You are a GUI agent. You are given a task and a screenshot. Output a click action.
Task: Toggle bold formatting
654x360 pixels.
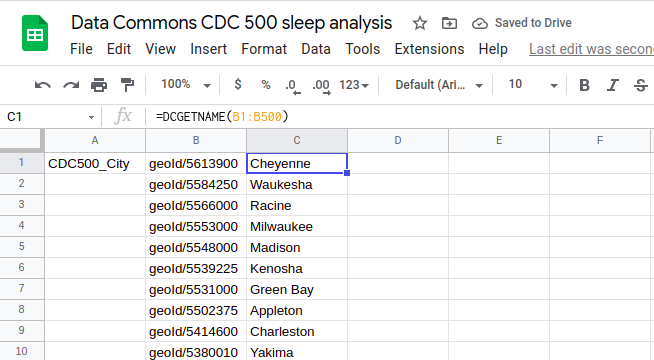(x=584, y=85)
